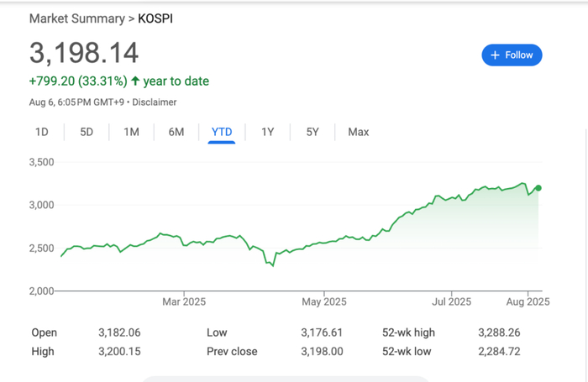Click the 52-wk high value
This screenshot has width=588, height=382.
(498, 332)
